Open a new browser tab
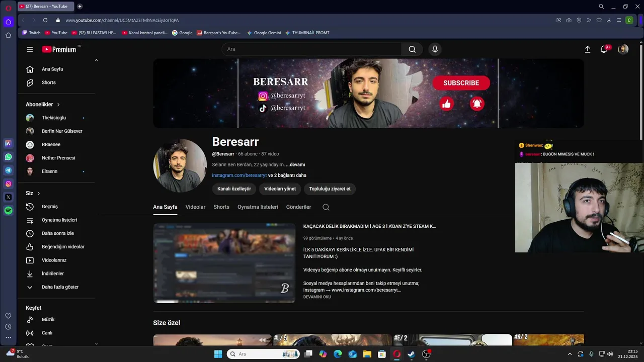Viewport: 644px width, 362px height. [x=79, y=7]
